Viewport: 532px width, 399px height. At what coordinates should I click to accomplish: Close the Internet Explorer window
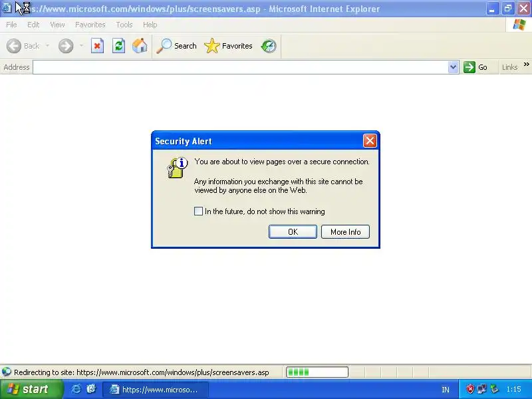523,8
